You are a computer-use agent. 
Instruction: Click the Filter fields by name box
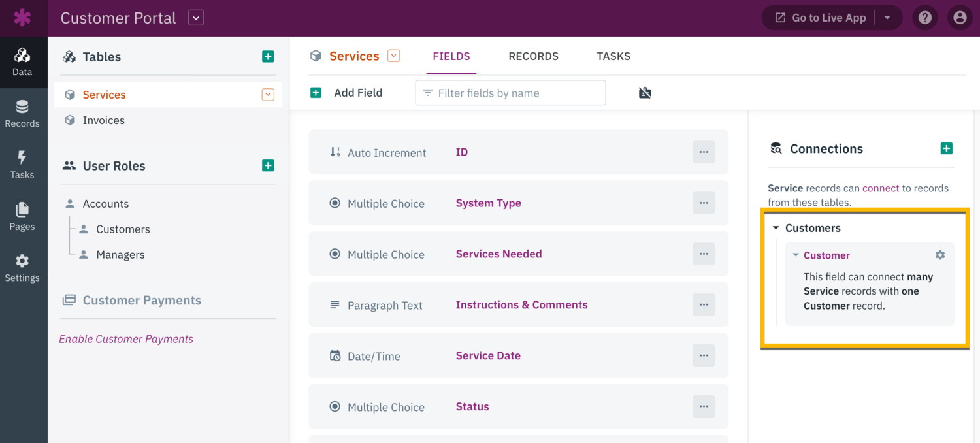click(510, 93)
